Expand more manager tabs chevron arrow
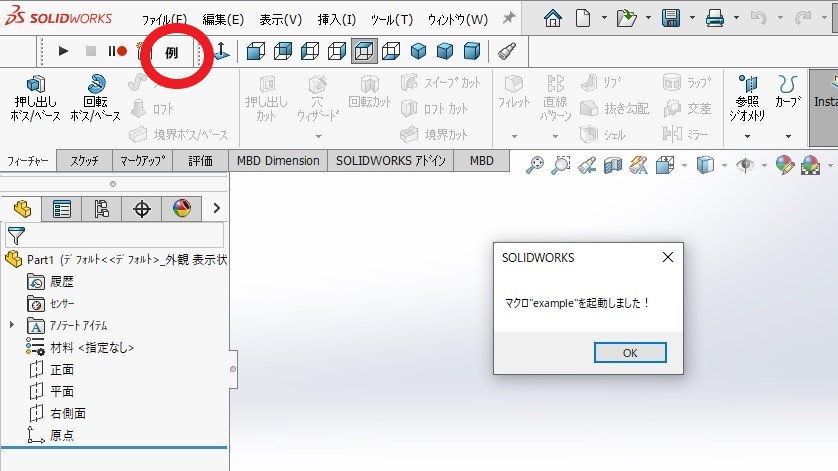Screen dimensions: 838x471 pyautogui.click(x=216, y=208)
